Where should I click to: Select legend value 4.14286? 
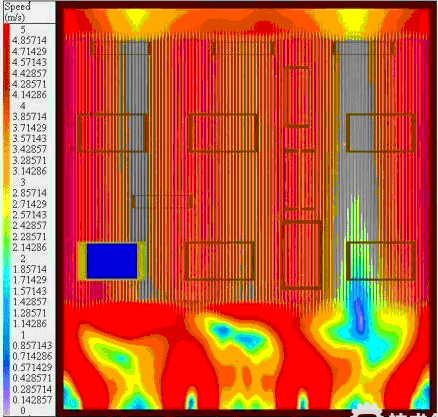pos(29,95)
